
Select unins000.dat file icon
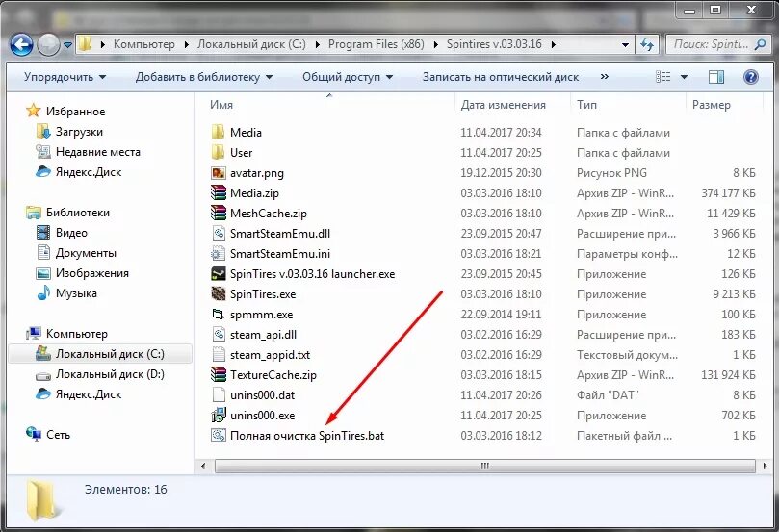(218, 395)
